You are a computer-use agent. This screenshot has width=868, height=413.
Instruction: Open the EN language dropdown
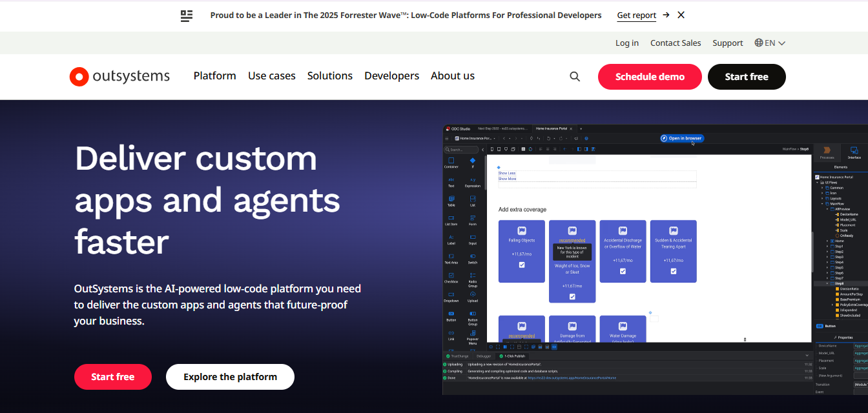pos(769,43)
